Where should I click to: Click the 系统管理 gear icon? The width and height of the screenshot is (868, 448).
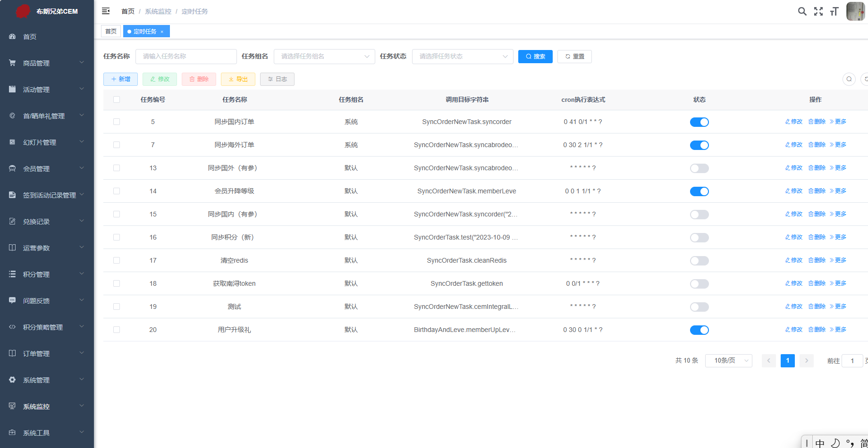point(12,380)
